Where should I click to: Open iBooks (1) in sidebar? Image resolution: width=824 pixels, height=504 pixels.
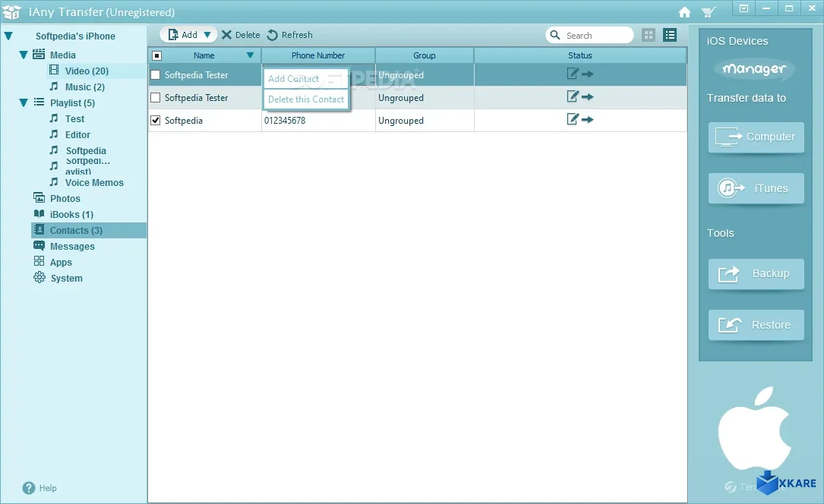(x=71, y=215)
